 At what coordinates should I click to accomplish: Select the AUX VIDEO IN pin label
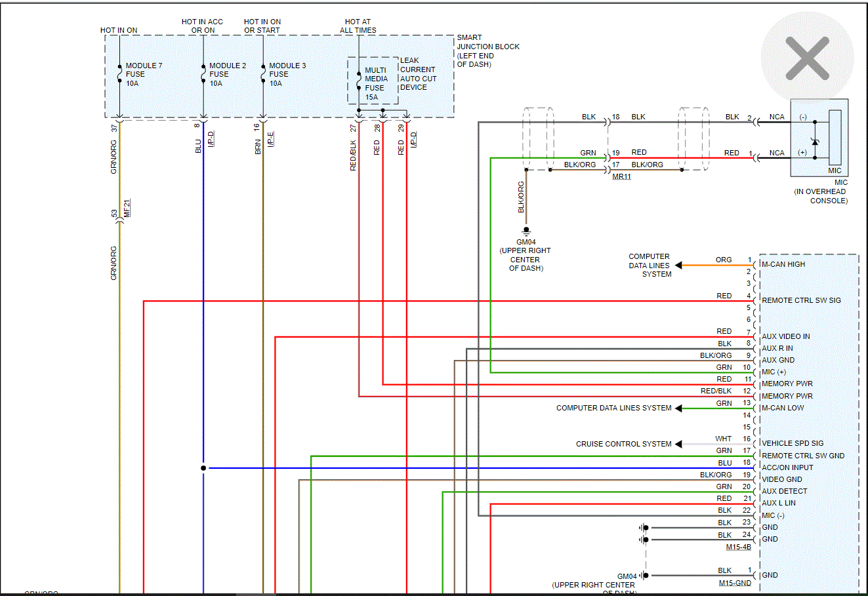coord(786,336)
